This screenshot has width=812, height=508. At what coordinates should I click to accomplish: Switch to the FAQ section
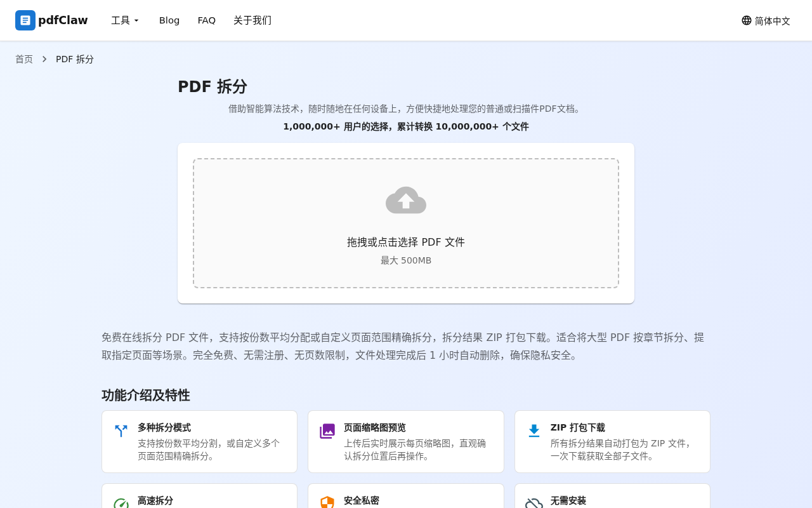207,20
